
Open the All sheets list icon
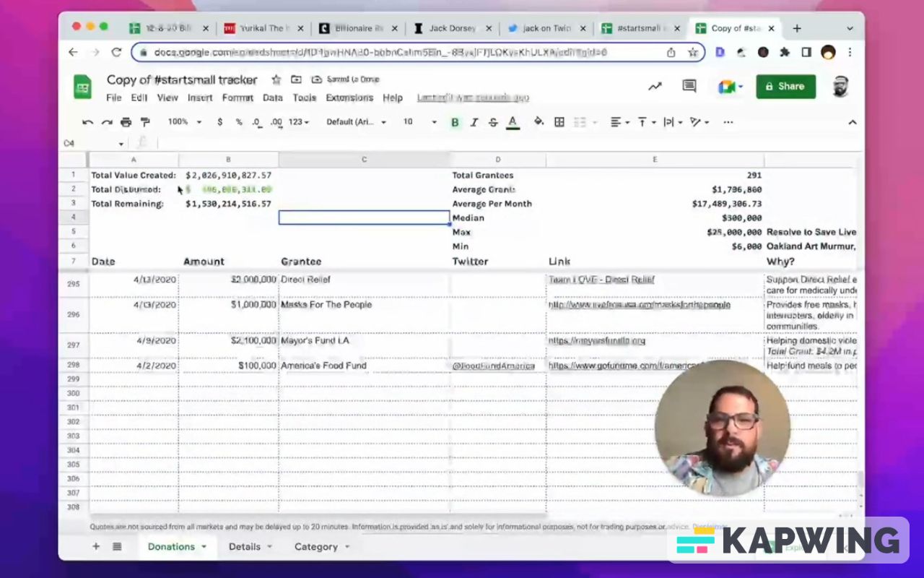click(117, 547)
